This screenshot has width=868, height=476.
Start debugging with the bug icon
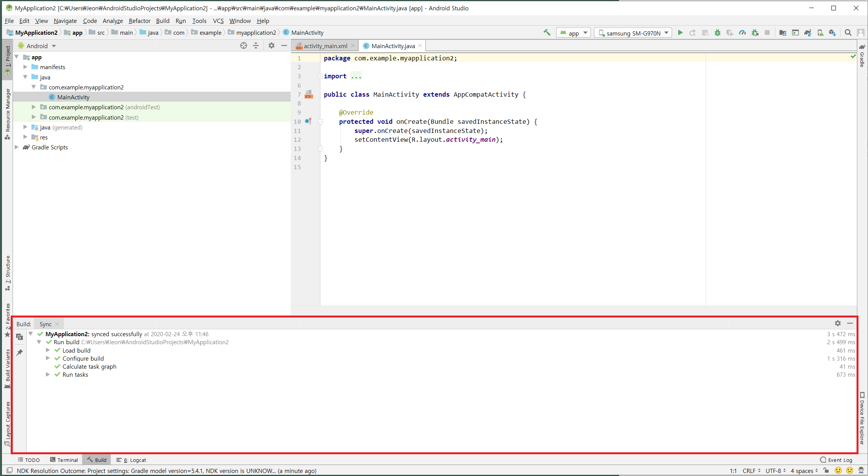pos(718,33)
